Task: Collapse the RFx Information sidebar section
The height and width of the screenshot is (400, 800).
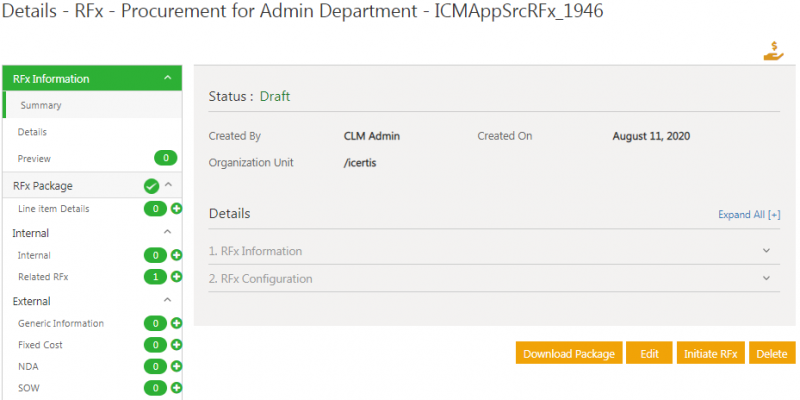Action: (x=167, y=79)
